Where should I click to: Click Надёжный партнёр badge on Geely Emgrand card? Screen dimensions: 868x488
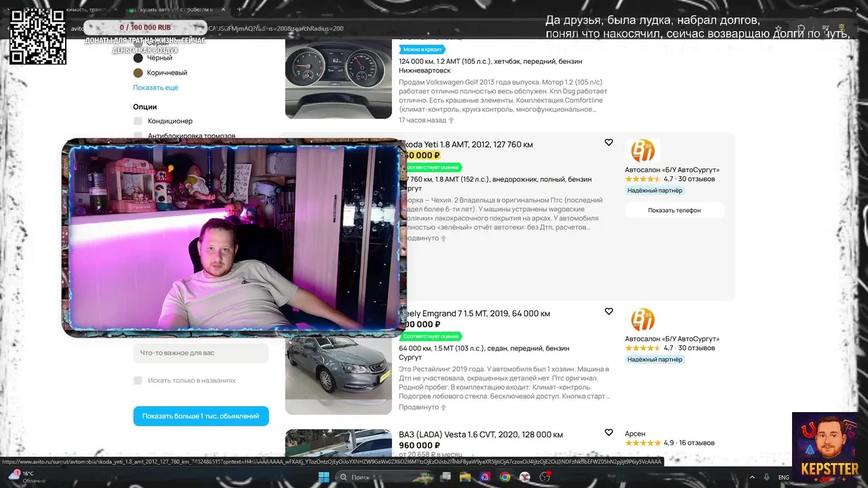tap(655, 359)
